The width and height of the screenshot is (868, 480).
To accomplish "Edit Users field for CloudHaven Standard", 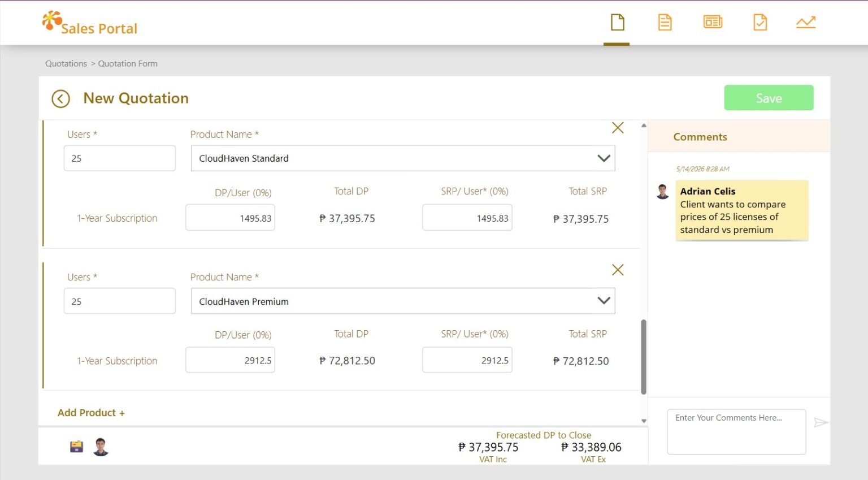I will (119, 158).
